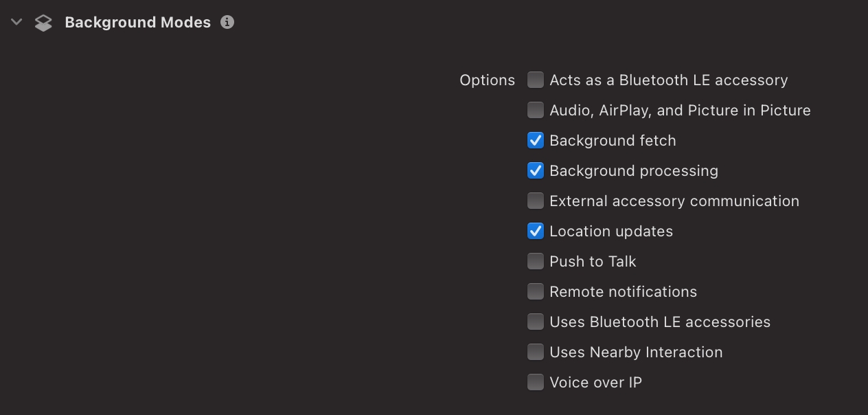Click the Remote notifications label text
Image resolution: width=868 pixels, height=415 pixels.
[623, 291]
